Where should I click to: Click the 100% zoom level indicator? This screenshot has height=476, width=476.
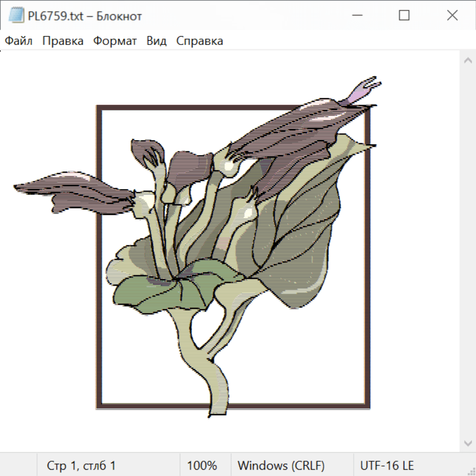click(x=202, y=465)
